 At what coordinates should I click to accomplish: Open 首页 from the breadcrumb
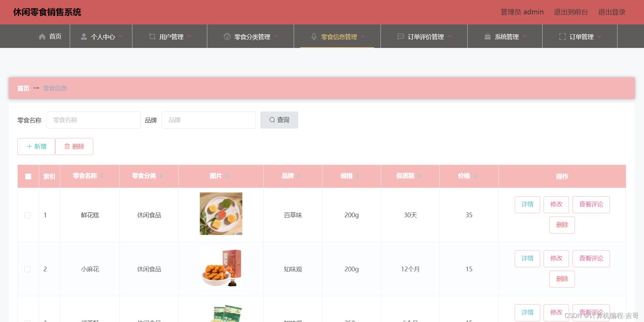23,88
